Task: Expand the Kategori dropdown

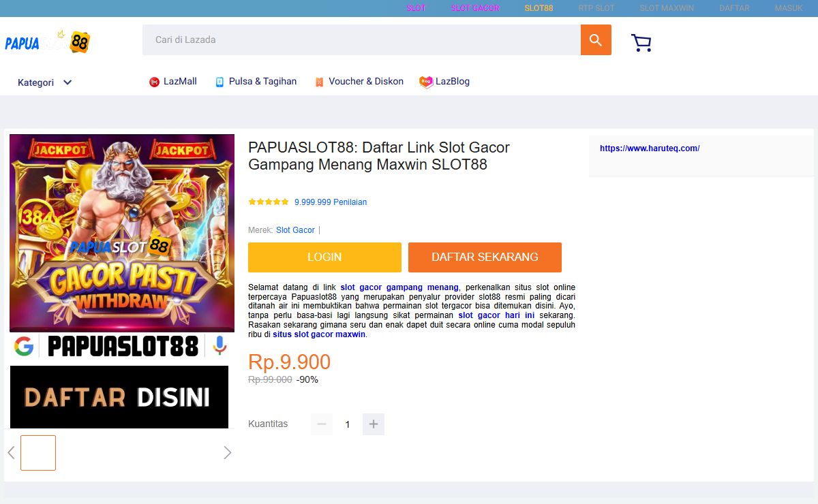Action: [x=45, y=82]
